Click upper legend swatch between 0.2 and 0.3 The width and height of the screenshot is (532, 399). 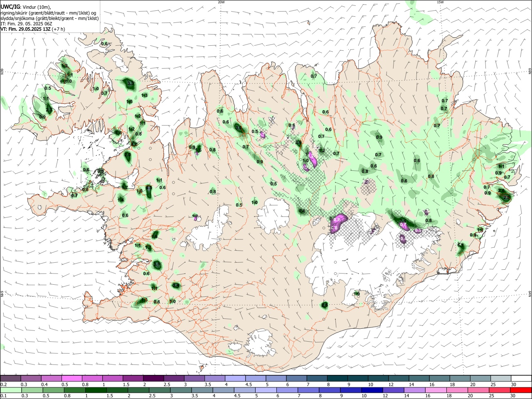coord(11,378)
